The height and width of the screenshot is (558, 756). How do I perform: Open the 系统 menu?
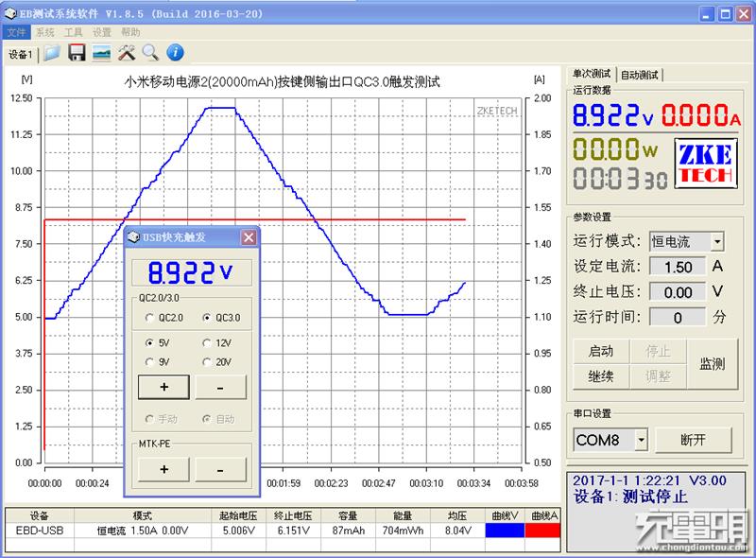[x=45, y=32]
